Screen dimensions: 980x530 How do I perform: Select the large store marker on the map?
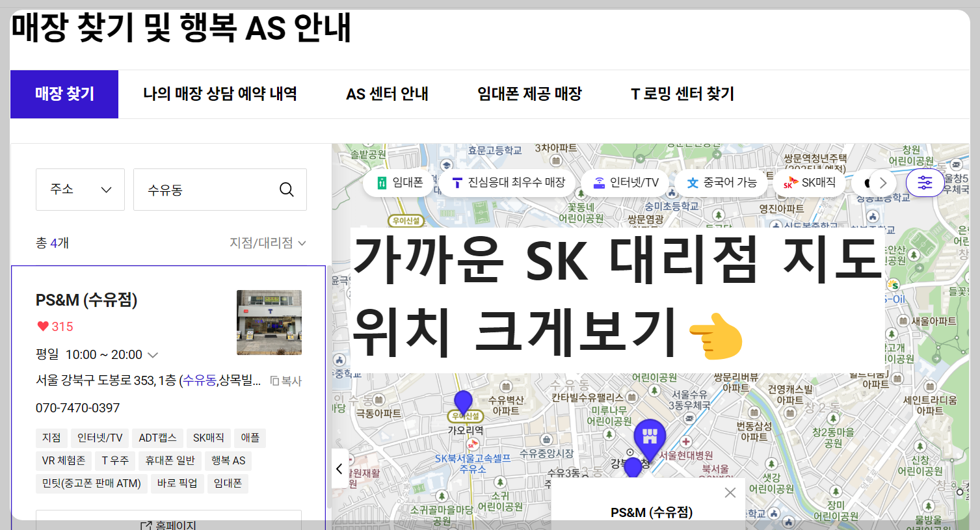650,440
